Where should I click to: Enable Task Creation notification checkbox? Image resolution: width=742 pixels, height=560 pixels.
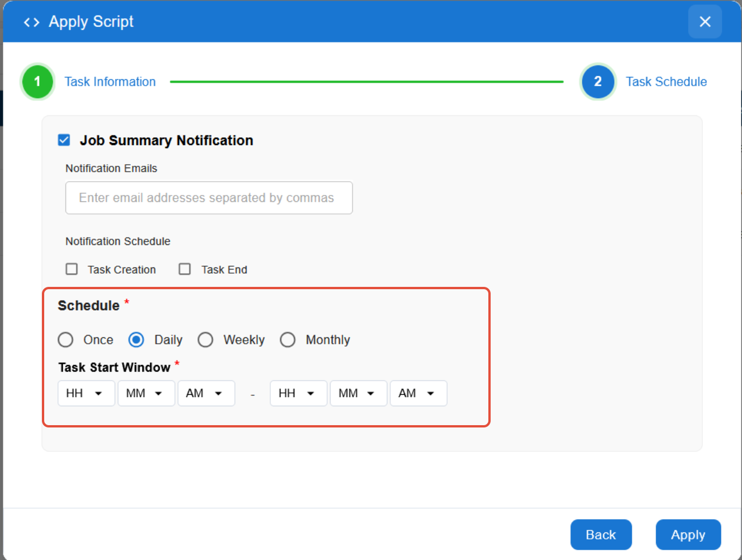coord(72,269)
